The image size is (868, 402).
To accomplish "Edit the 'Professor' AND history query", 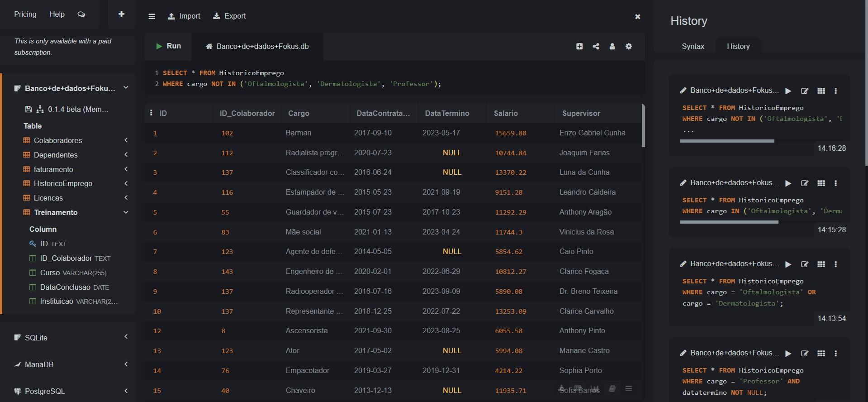I will 805,354.
